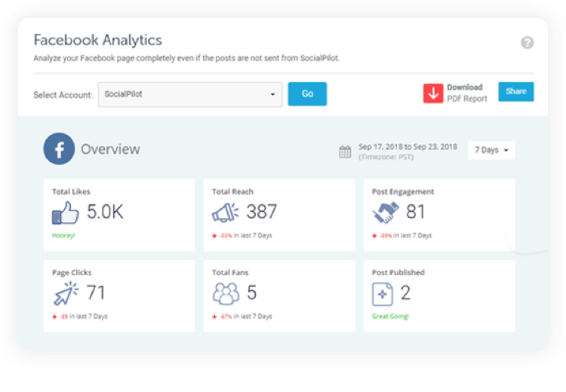This screenshot has width=566, height=392.
Task: Open the Total Likes 5.0K card
Action: 119,215
